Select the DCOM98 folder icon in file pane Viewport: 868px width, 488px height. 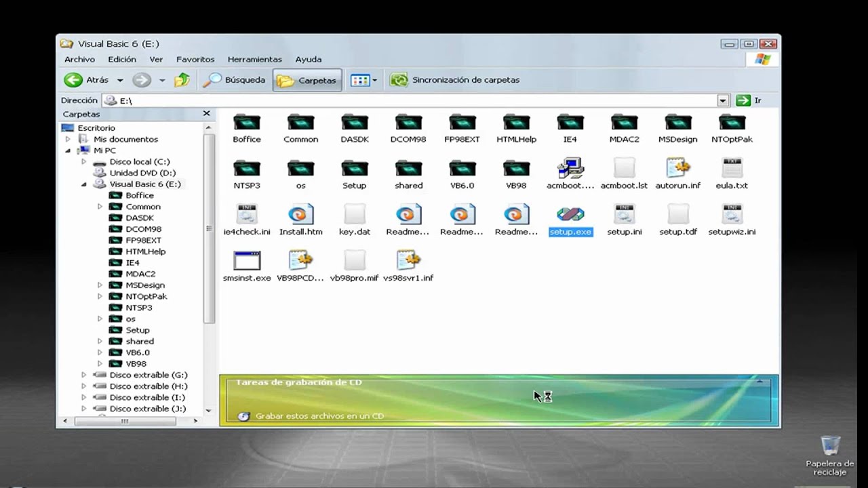click(408, 123)
